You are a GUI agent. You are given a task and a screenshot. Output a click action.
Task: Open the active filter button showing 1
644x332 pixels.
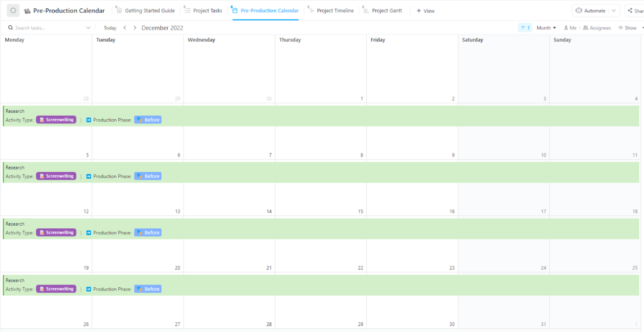[525, 28]
